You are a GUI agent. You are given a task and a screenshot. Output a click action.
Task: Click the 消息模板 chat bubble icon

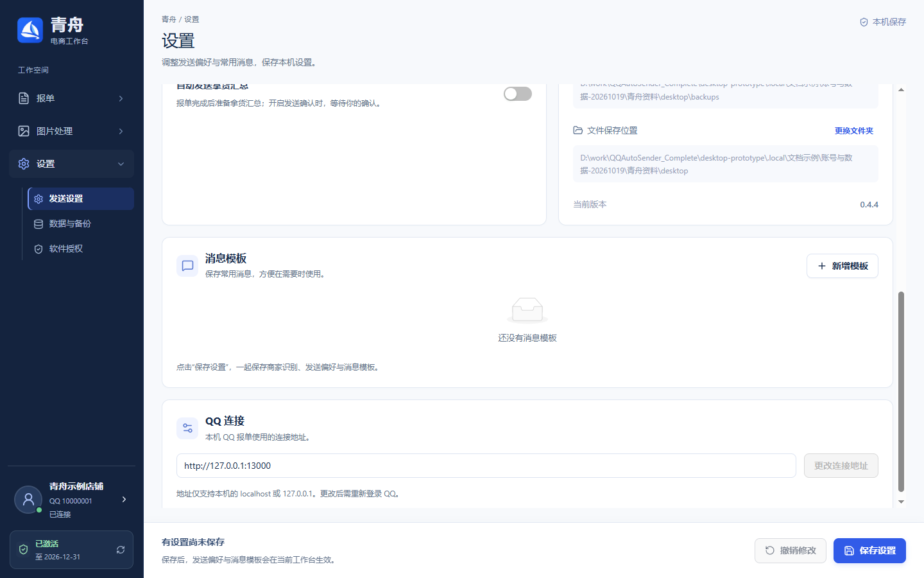click(187, 265)
